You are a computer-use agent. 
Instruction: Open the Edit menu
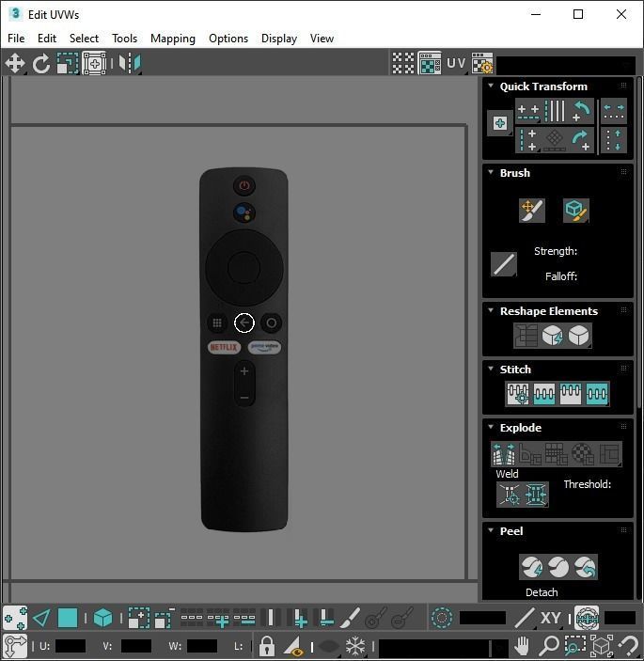coord(47,39)
